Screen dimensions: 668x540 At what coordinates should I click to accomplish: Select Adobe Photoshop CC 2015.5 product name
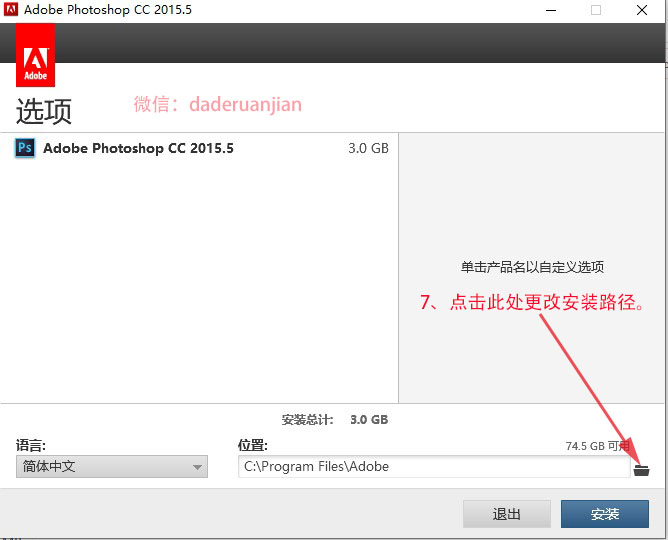(x=138, y=148)
